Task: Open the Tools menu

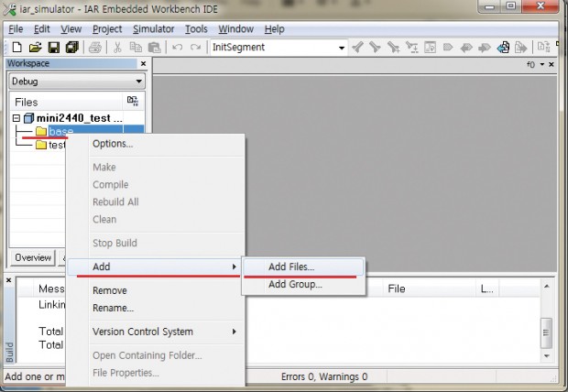Action: click(x=196, y=29)
